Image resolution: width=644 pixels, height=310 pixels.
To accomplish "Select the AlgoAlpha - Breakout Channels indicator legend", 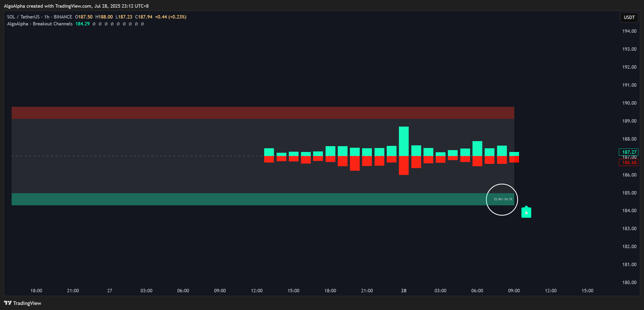I will (x=40, y=24).
